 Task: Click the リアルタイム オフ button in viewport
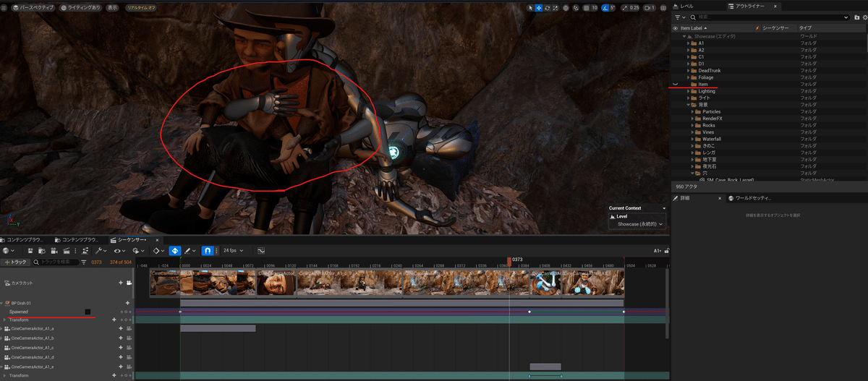click(x=140, y=7)
